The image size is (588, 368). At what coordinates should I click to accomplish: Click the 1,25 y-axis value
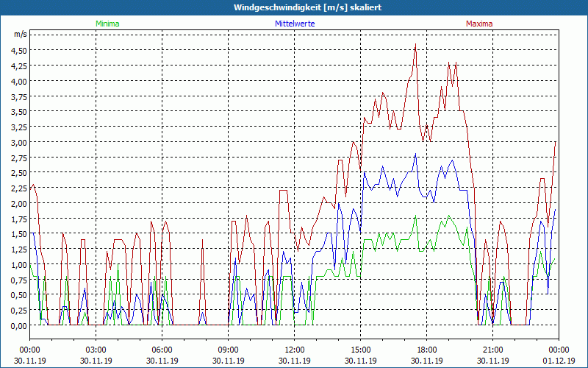[x=21, y=250]
